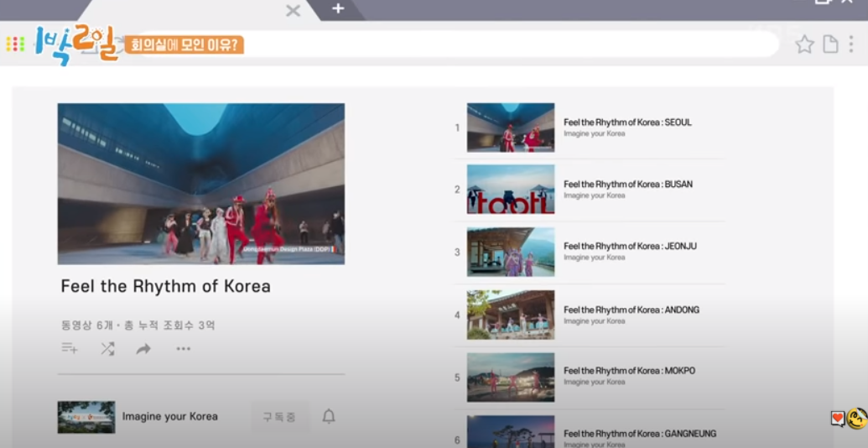Open the ANDONG video thumbnail

(x=511, y=315)
